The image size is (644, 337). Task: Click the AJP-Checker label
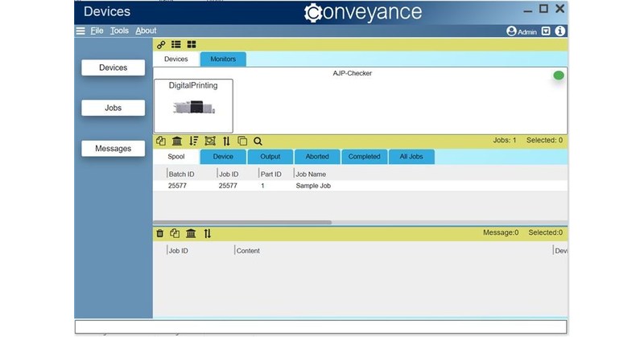353,73
